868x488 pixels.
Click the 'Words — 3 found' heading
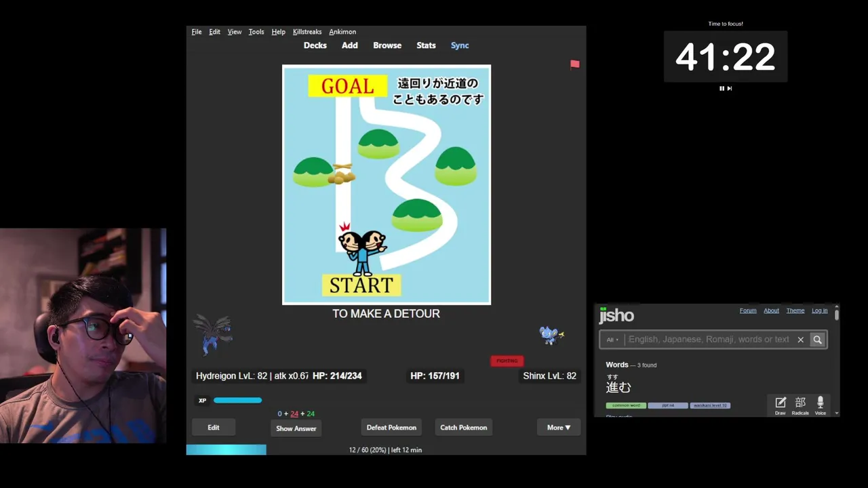tap(631, 365)
